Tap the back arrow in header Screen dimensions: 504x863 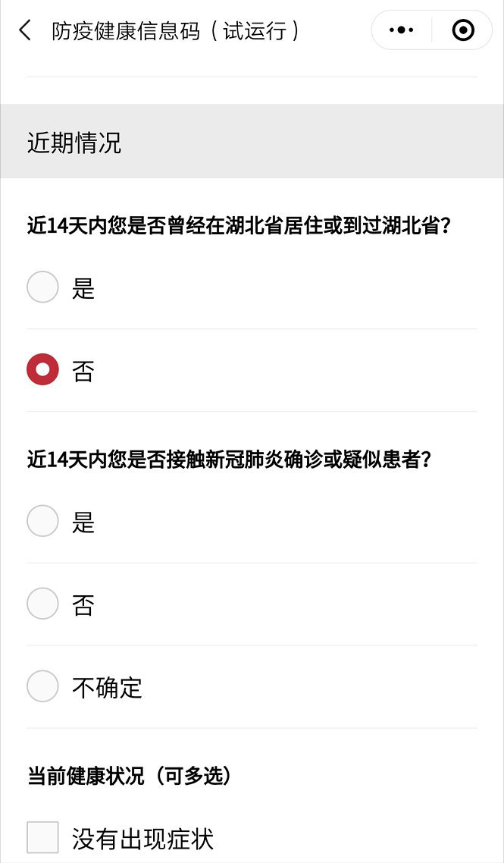tap(26, 30)
